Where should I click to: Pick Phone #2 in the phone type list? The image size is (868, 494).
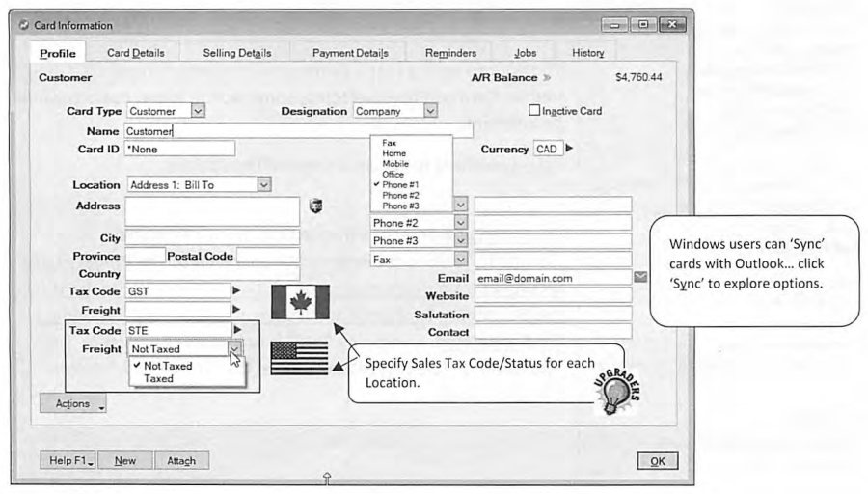(400, 195)
